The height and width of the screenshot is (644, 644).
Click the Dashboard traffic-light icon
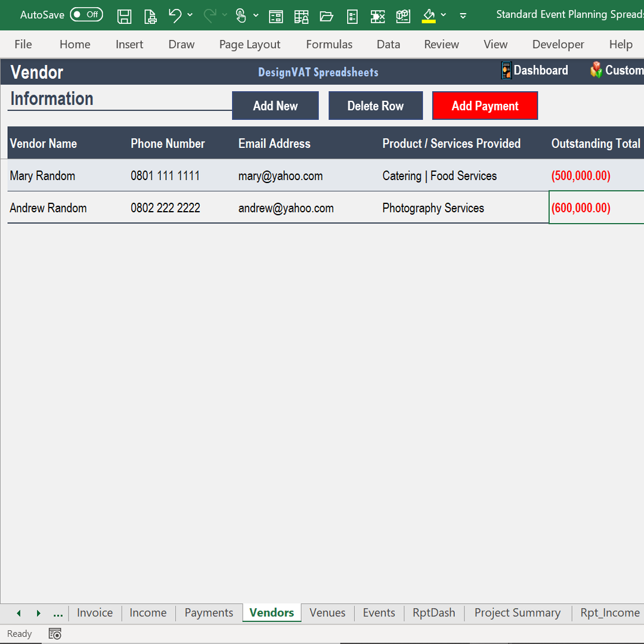pyautogui.click(x=506, y=70)
